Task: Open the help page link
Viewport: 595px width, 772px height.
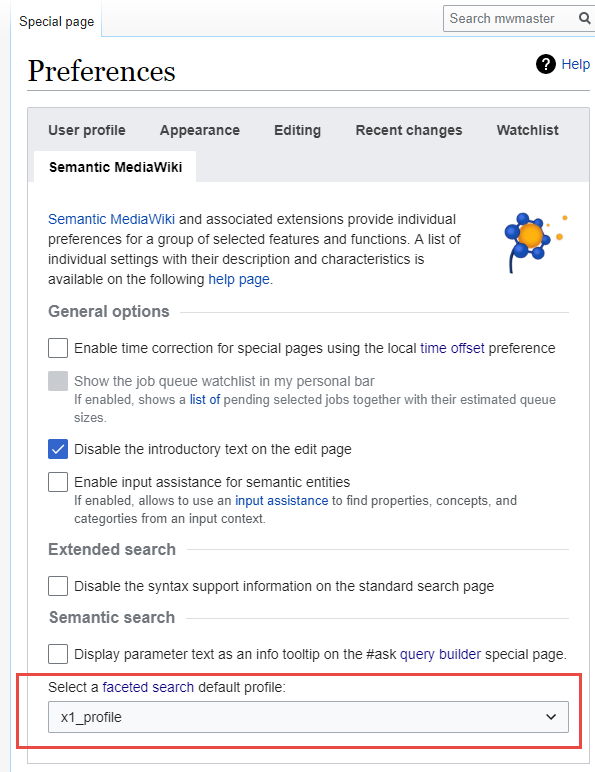Action: 239,279
